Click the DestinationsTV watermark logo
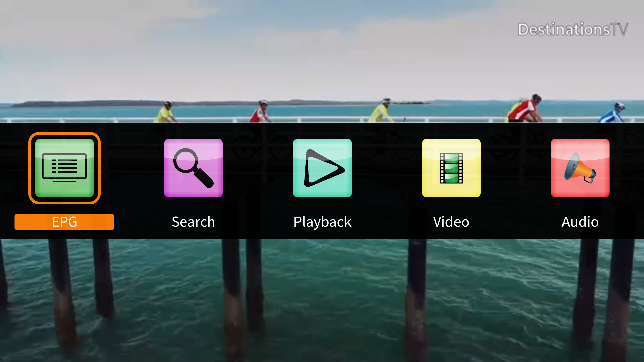This screenshot has width=644, height=362. tap(573, 29)
